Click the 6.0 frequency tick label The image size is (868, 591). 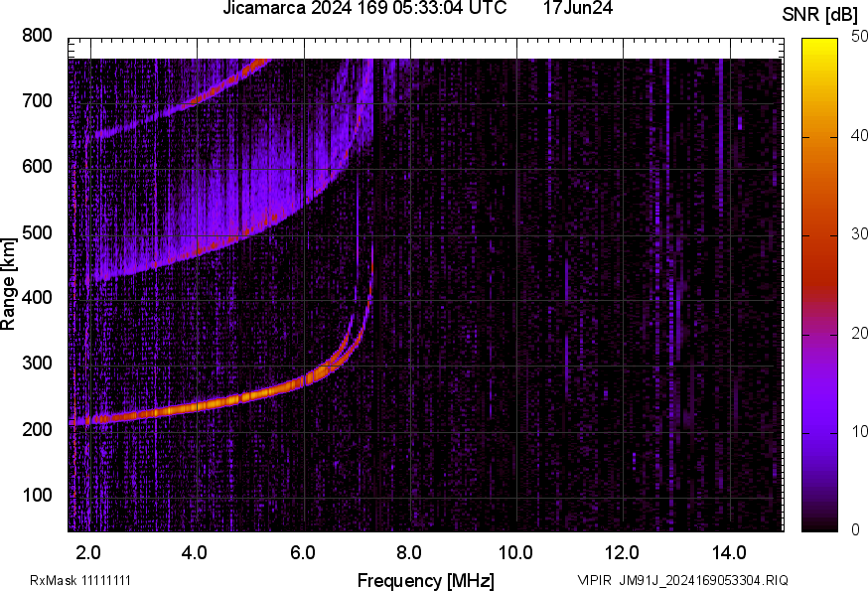tap(302, 553)
